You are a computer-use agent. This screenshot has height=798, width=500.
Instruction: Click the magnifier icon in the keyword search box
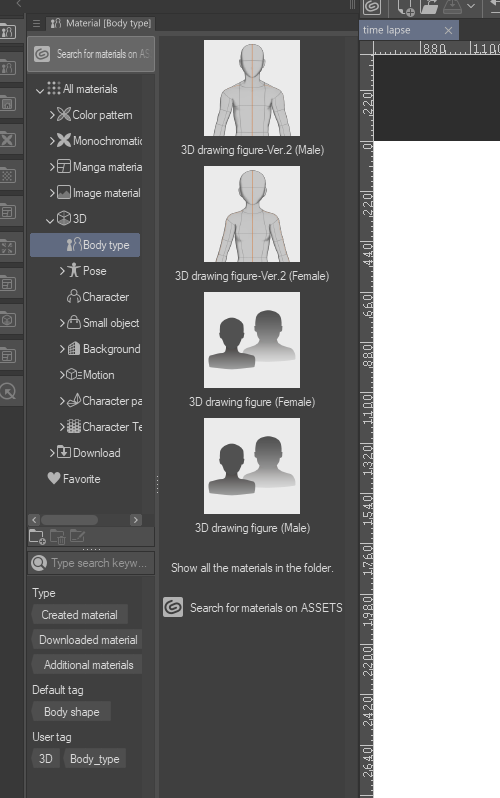point(39,563)
